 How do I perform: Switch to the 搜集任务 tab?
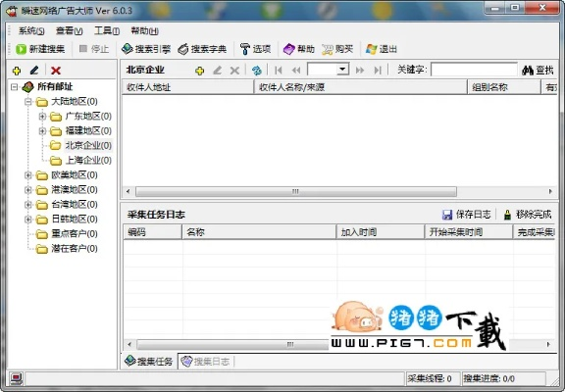tap(148, 361)
